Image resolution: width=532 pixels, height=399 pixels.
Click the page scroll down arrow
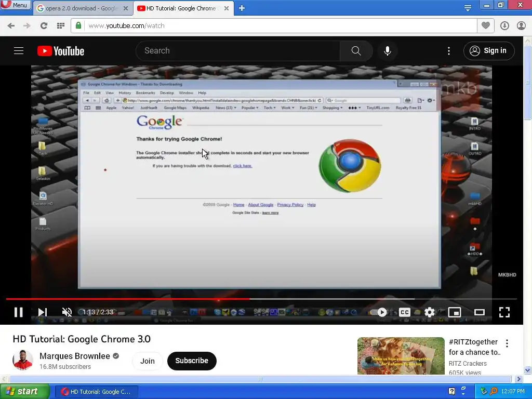[x=528, y=370]
